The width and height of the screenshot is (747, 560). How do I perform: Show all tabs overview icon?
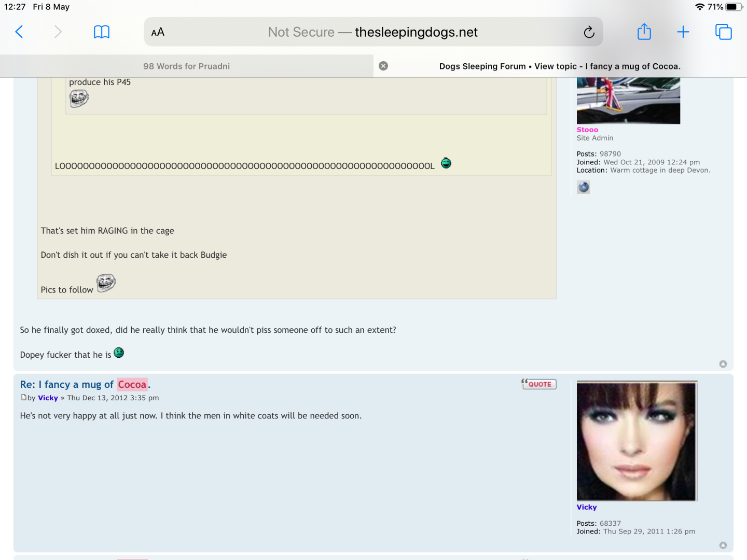(x=723, y=32)
